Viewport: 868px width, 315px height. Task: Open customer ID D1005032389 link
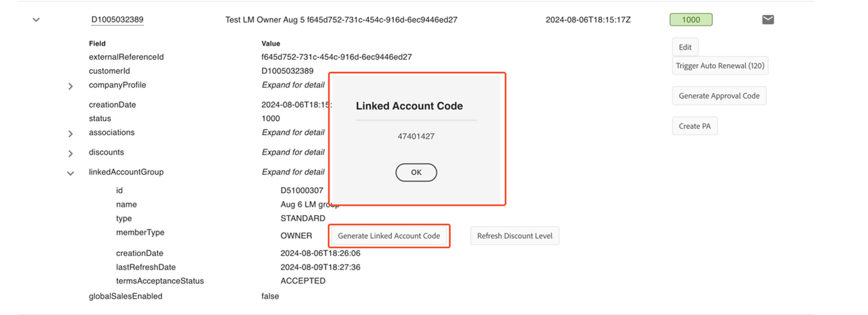(117, 20)
